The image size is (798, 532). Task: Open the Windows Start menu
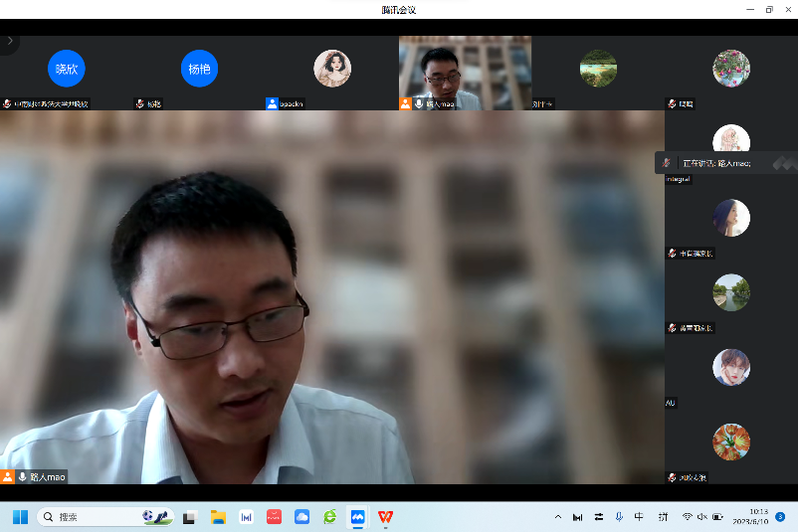20,517
